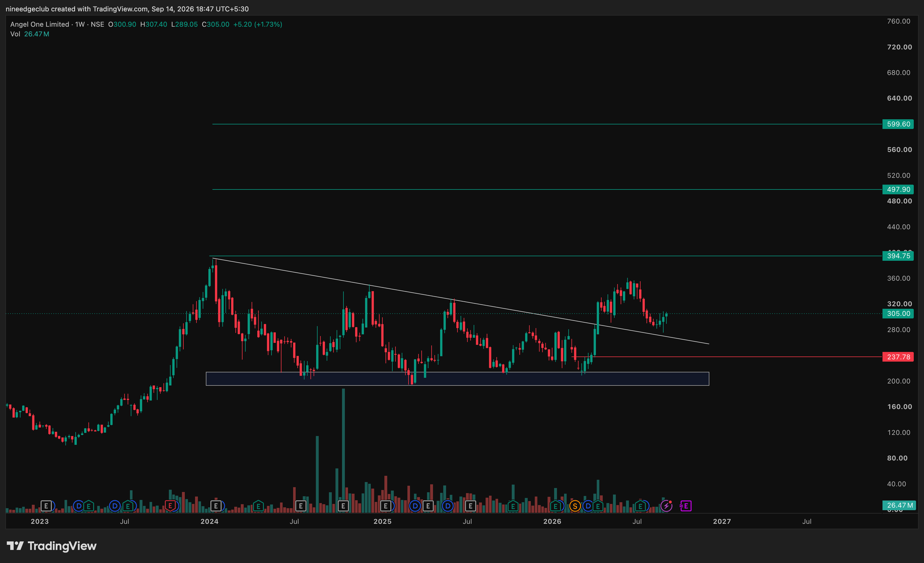Click the 2024 label on the time axis
Screen dimensions: 924x563
click(x=209, y=522)
